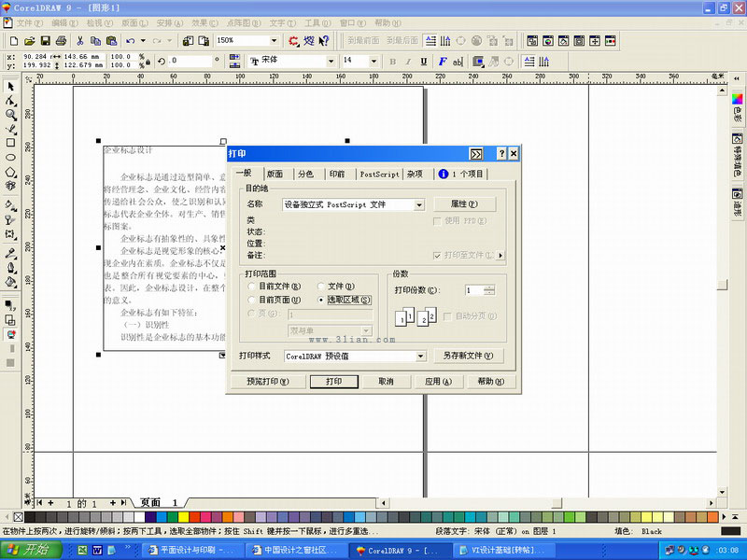747x560 pixels.
Task: Expand the undo history dropdown arrow
Action: coord(143,41)
